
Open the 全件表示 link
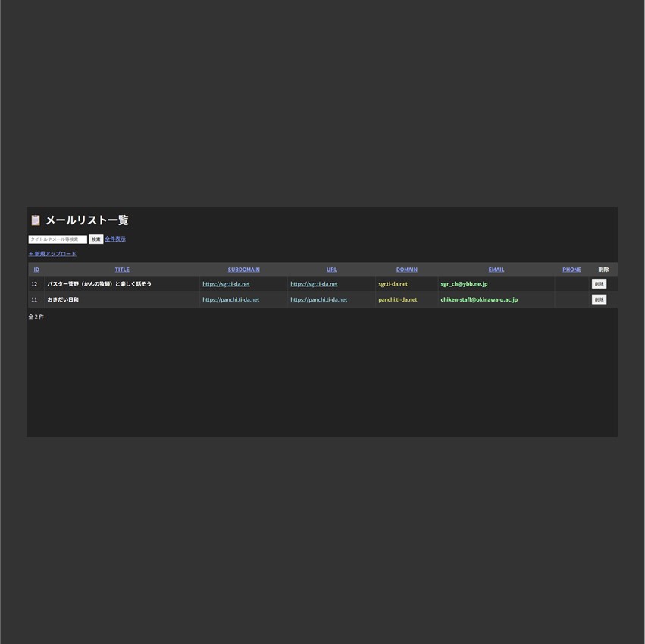click(115, 239)
